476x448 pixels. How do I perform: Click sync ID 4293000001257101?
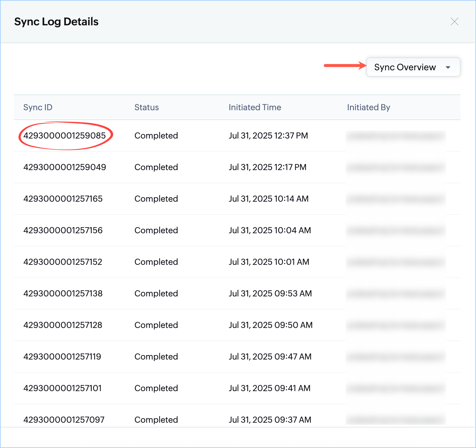click(63, 388)
